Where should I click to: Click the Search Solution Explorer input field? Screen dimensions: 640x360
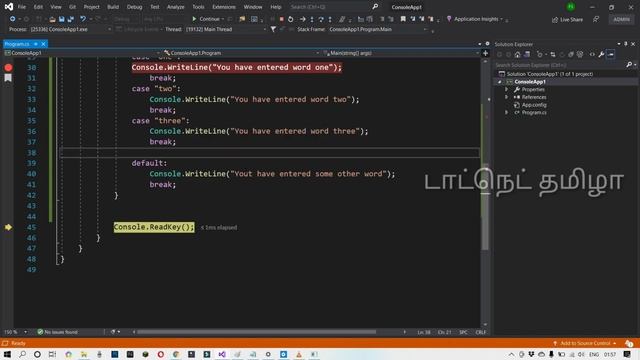(x=559, y=65)
